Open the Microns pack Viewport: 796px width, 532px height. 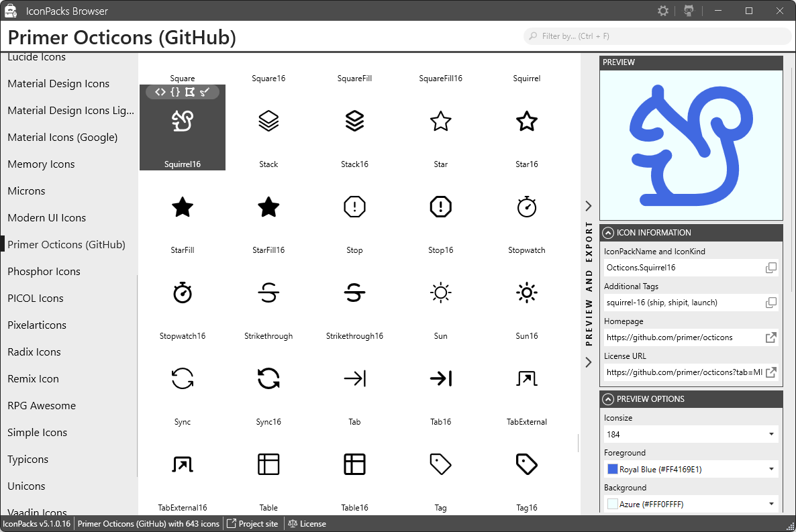[x=26, y=191]
